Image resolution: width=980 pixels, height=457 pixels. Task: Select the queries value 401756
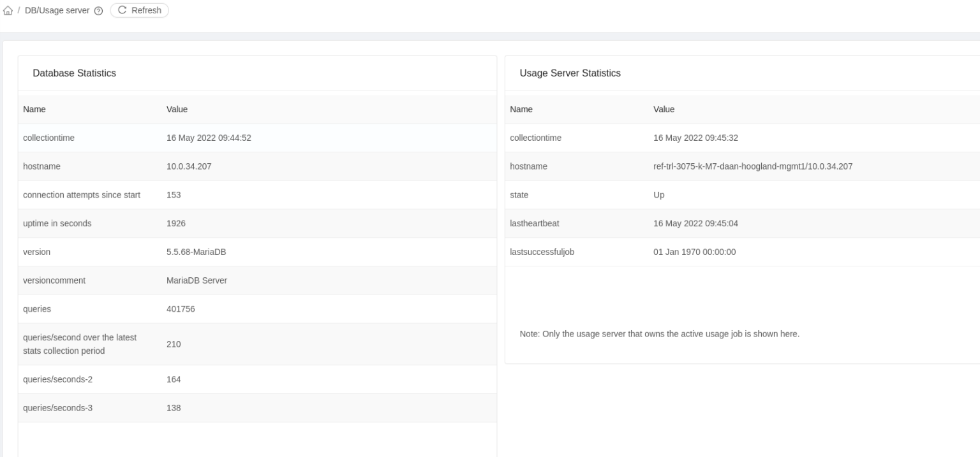181,308
